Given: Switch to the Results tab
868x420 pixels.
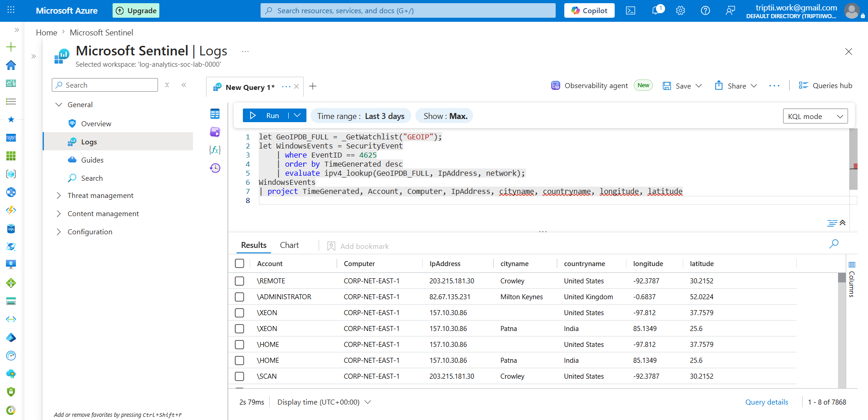Looking at the screenshot, I should coord(254,245).
